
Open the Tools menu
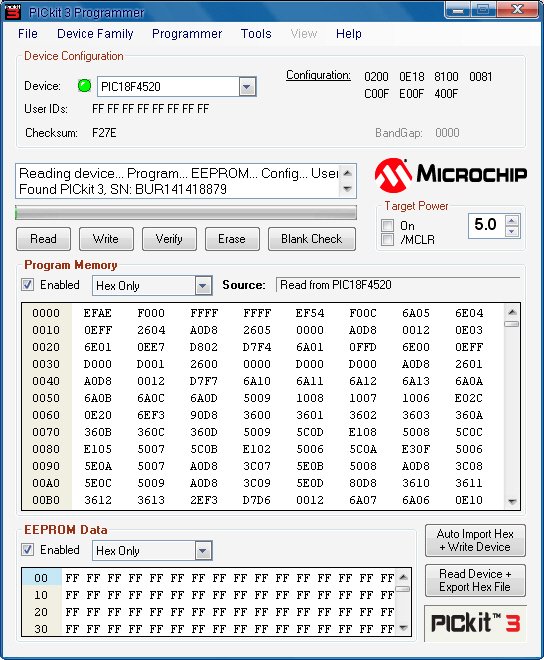(256, 34)
